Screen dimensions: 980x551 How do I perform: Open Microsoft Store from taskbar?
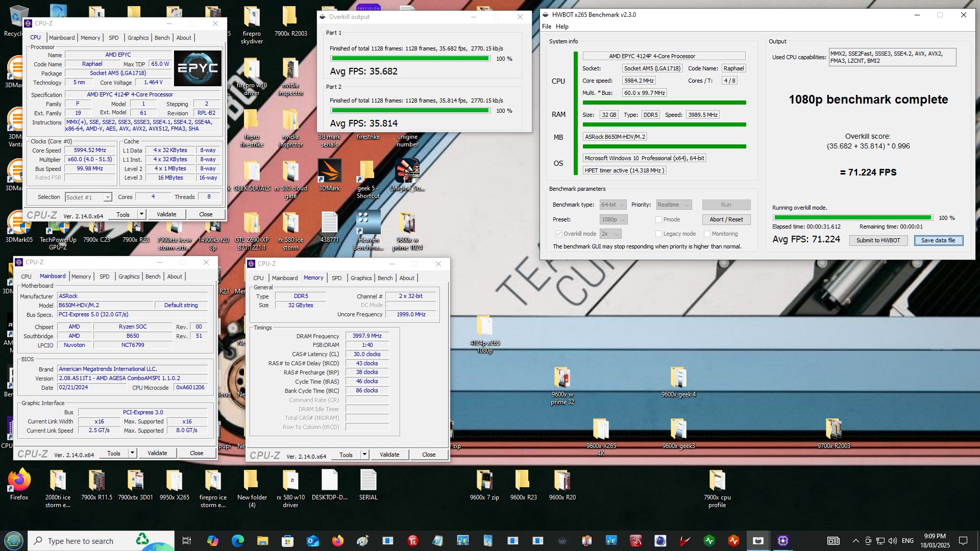tap(287, 541)
